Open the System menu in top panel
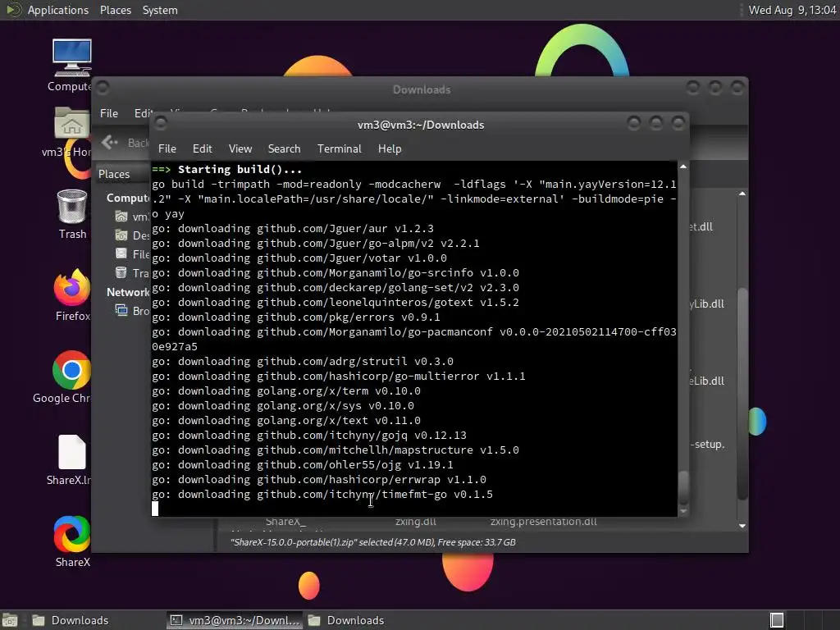Image resolution: width=840 pixels, height=630 pixels. (160, 10)
